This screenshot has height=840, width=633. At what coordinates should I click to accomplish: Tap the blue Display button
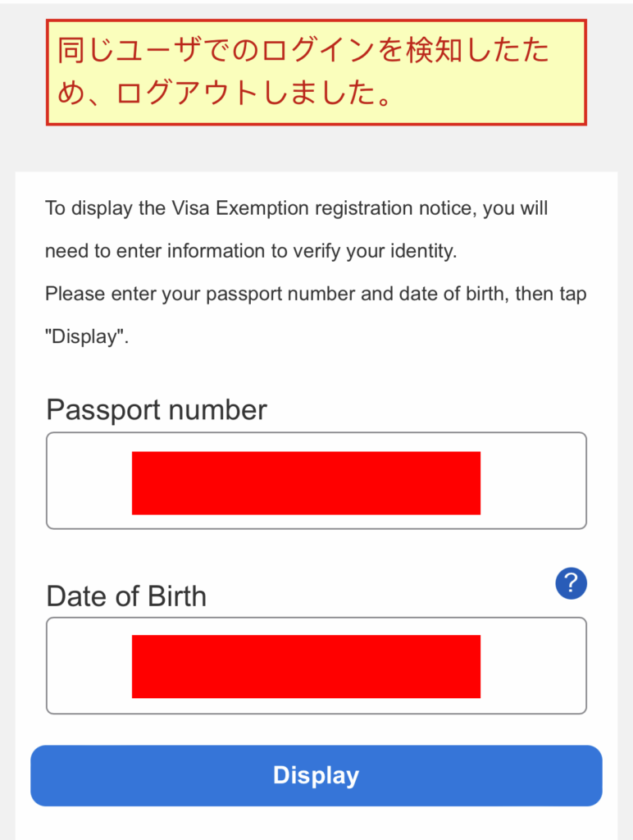316,775
